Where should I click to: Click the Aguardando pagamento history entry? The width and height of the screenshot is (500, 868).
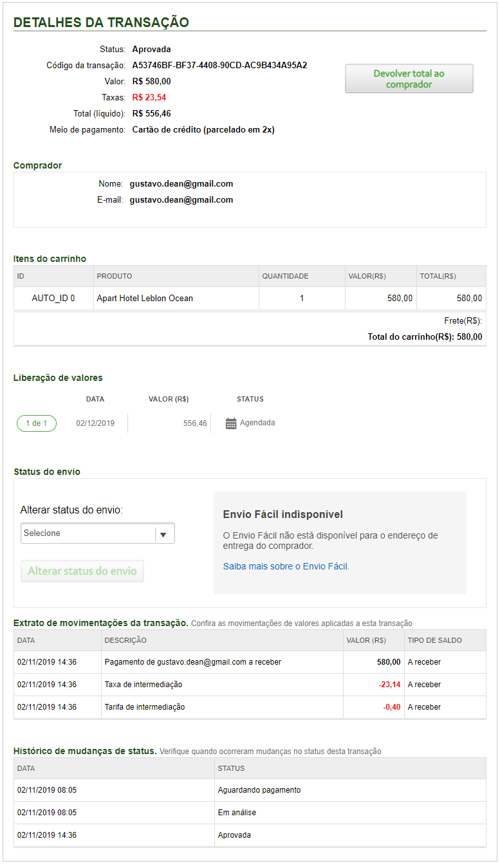coord(259,790)
